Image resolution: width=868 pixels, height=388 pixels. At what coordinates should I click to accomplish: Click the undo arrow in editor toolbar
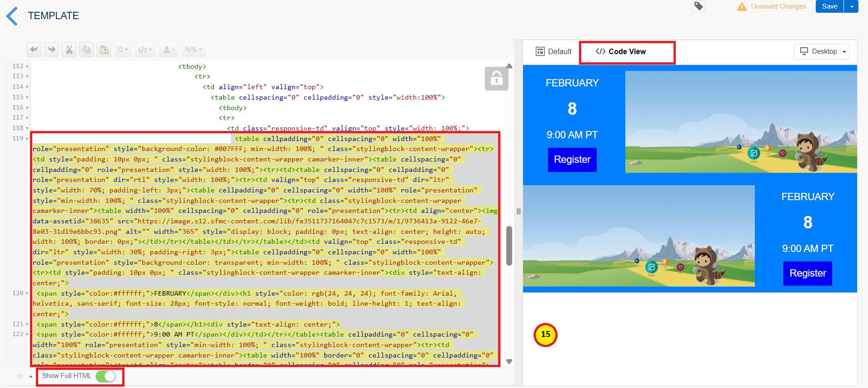pos(34,49)
